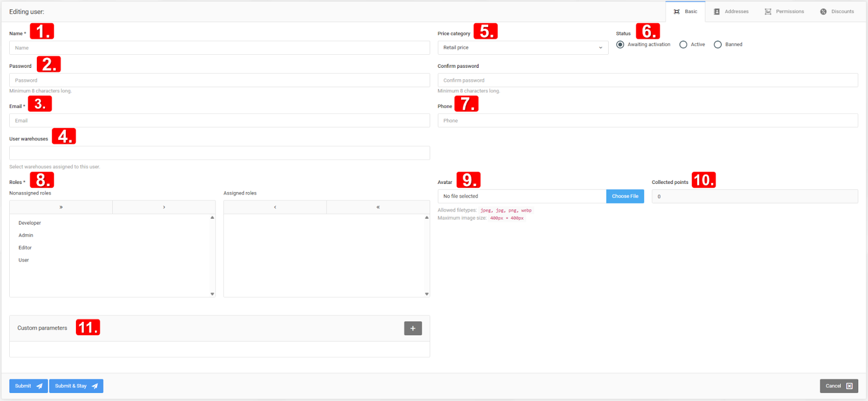Click the Addresses tab book icon
Image resolution: width=868 pixels, height=401 pixels.
[717, 11]
